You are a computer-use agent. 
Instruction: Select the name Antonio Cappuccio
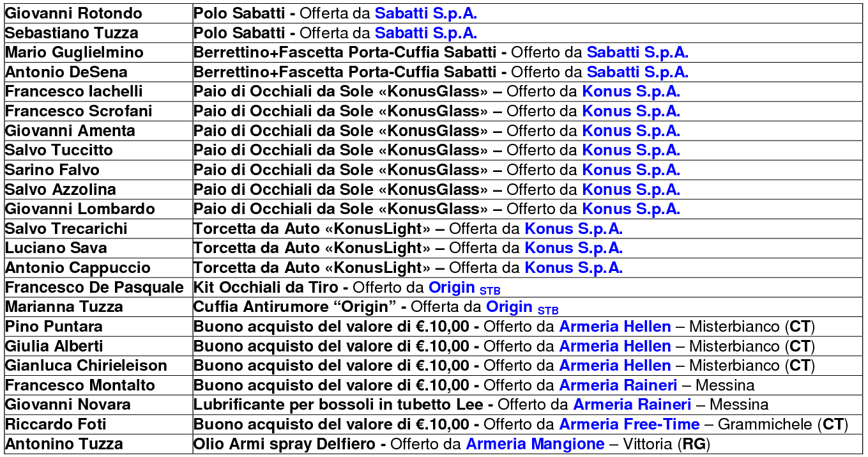pyautogui.click(x=78, y=268)
